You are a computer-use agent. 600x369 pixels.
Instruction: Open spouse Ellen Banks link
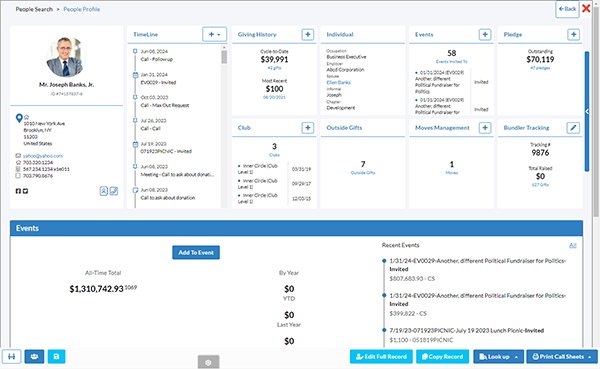coord(338,82)
